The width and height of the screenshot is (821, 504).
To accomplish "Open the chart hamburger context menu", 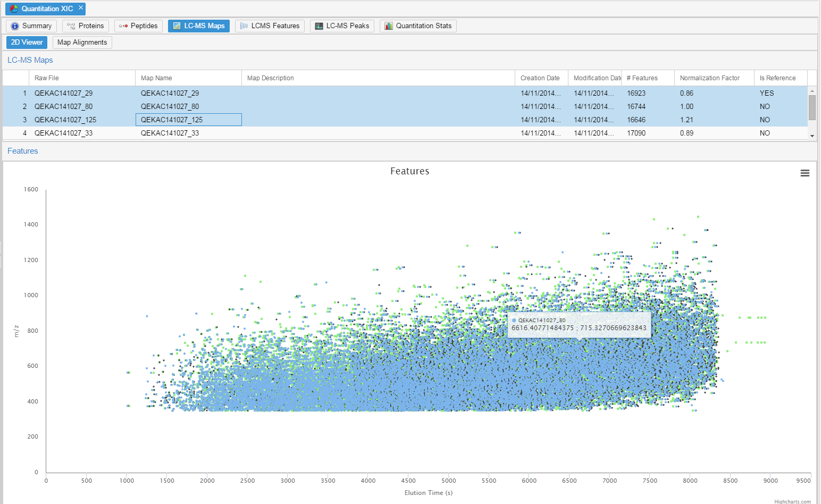I will point(805,173).
